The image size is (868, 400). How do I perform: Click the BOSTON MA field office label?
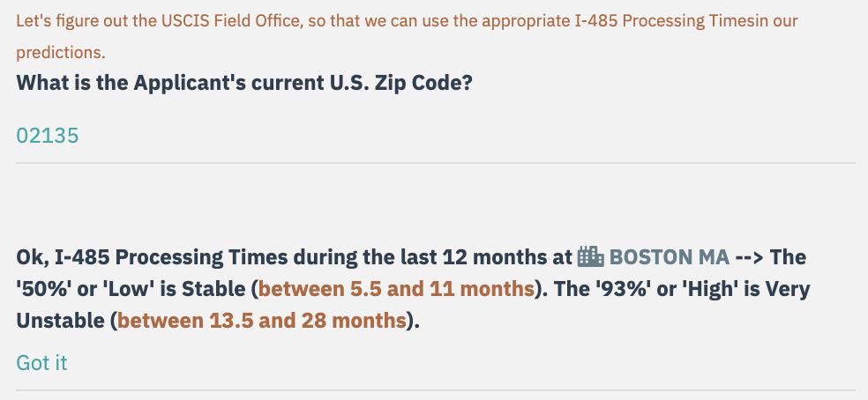click(670, 257)
